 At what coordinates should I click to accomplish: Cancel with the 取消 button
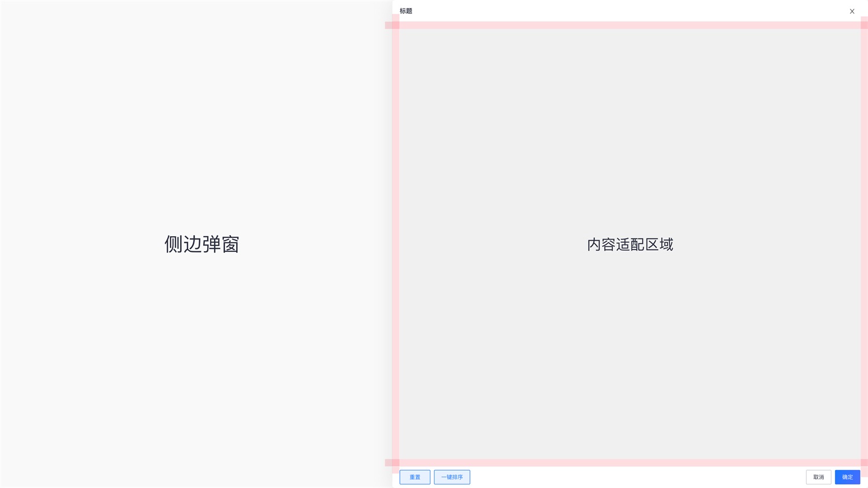[x=818, y=477]
